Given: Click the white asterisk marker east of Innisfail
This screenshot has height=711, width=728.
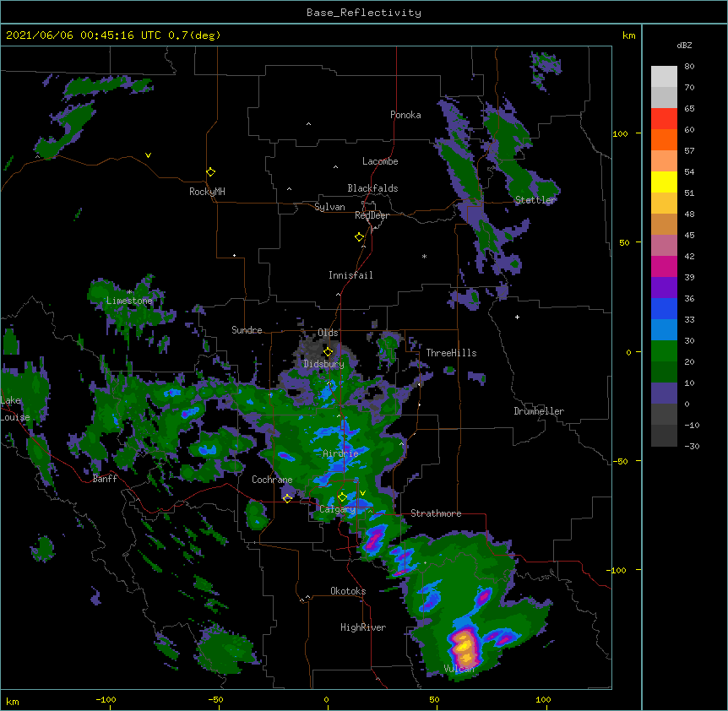Looking at the screenshot, I should pos(424,256).
